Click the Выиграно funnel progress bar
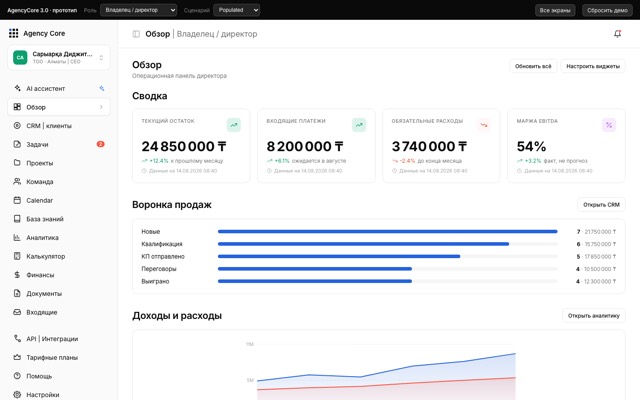 click(x=387, y=281)
